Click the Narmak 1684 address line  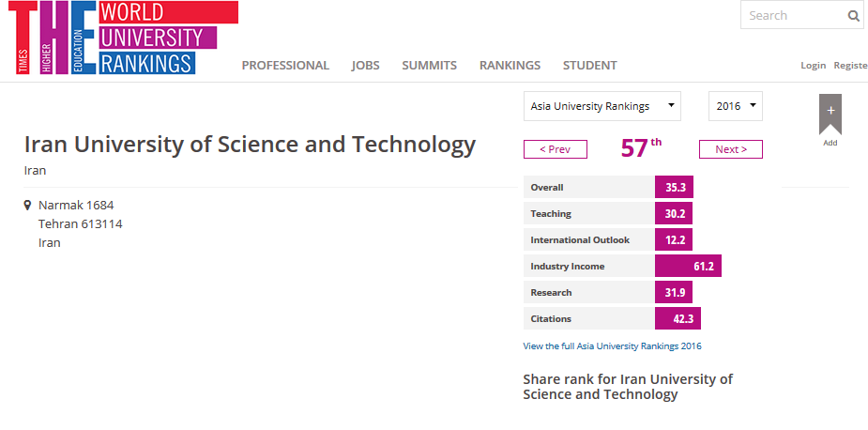tap(76, 206)
